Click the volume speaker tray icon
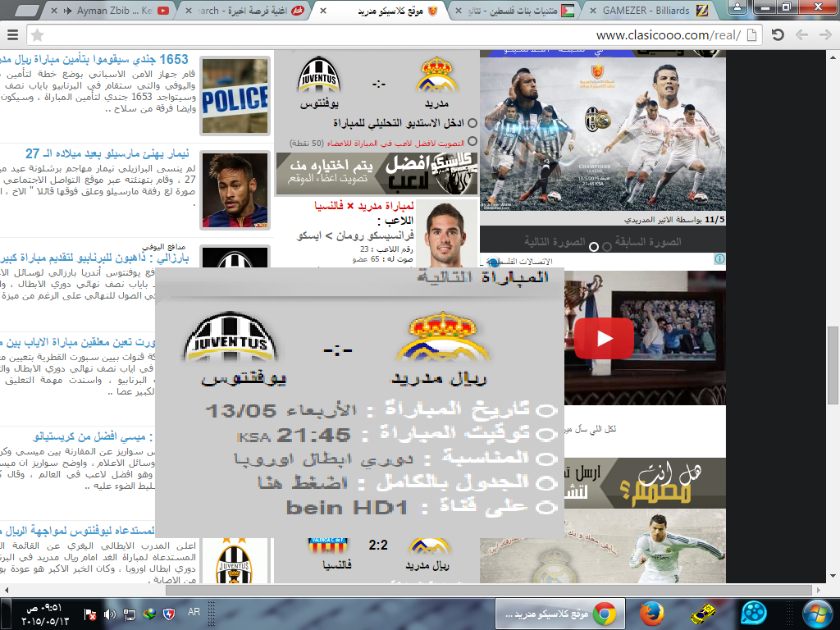 110,614
